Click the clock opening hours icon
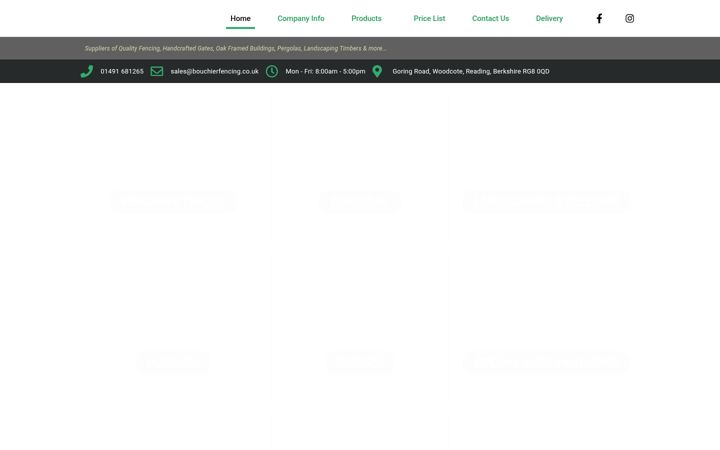Viewport: 720px width, 450px height. [x=271, y=71]
